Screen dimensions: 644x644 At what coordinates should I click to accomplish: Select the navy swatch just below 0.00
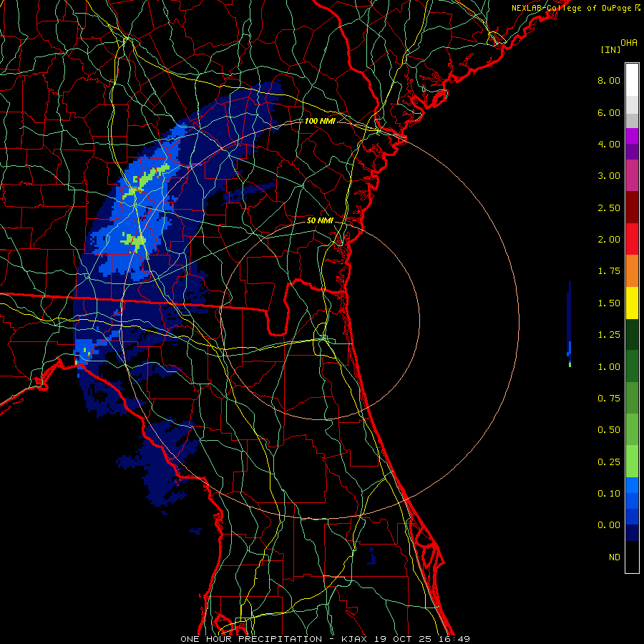[x=632, y=533]
